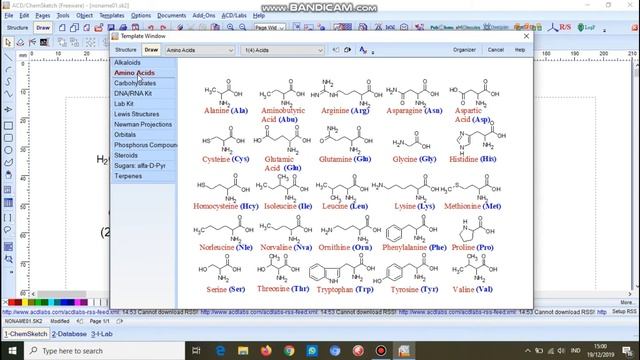Redo the last action
The width and height of the screenshot is (640, 360).
point(163,27)
